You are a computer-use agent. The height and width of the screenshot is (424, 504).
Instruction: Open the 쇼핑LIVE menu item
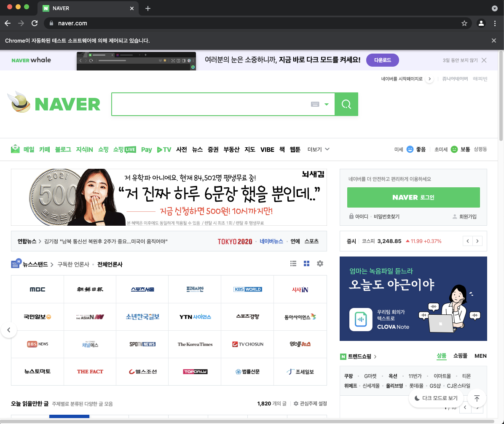tap(124, 149)
